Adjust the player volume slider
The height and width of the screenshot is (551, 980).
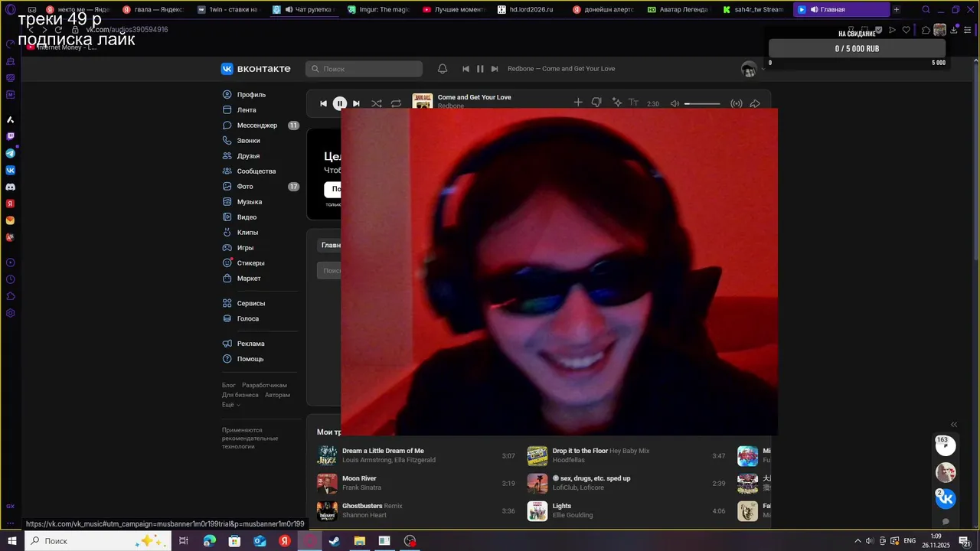click(702, 103)
